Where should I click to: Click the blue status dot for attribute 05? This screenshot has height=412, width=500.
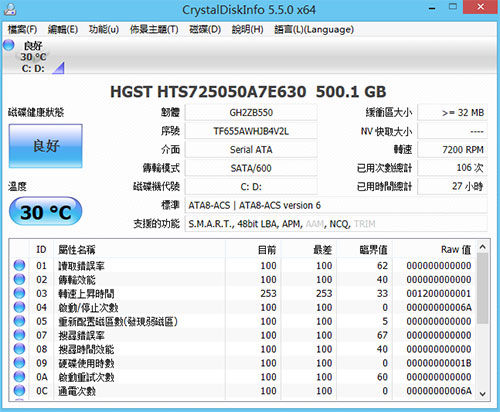tap(19, 321)
